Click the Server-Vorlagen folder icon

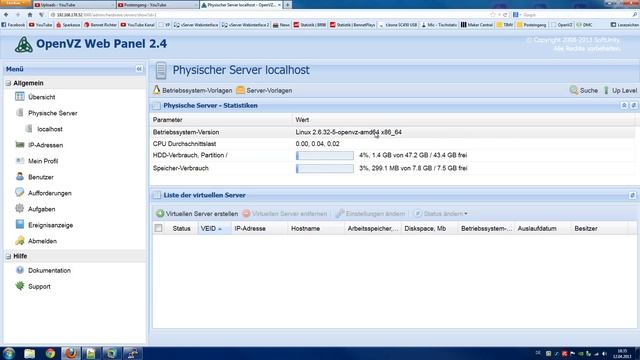tap(240, 90)
